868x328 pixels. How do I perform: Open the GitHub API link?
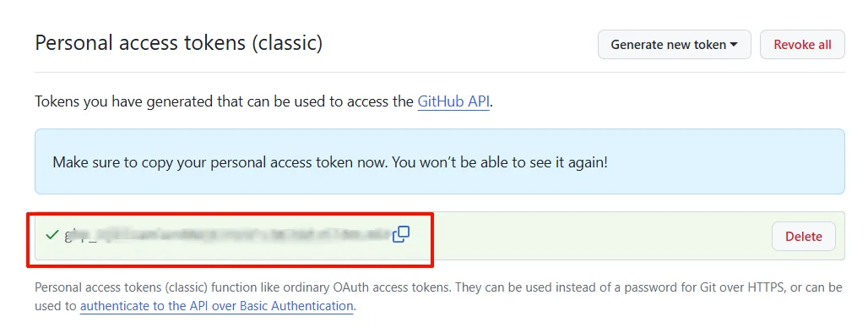point(453,102)
